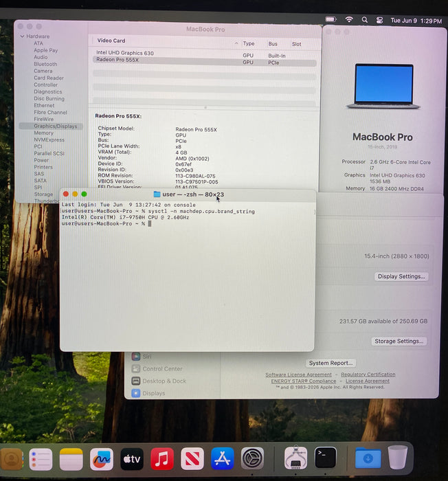Select Bluetooth in Hardware sidebar
This screenshot has height=481, width=448.
45,64
